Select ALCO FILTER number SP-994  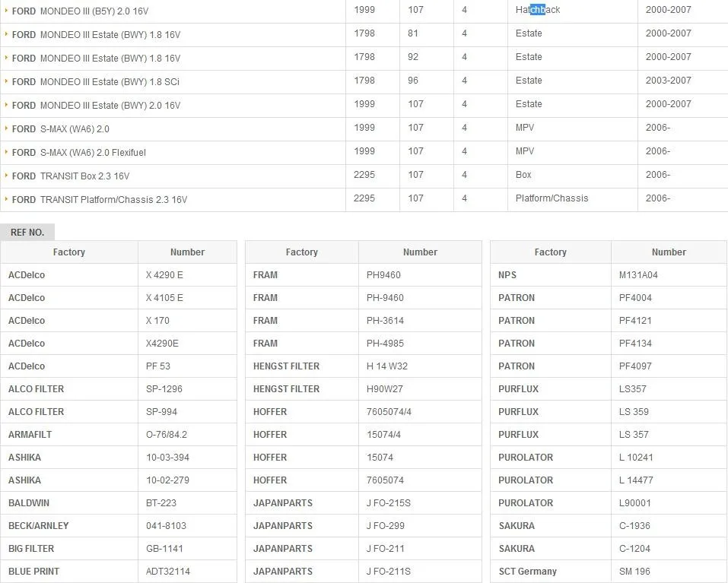[161, 411]
